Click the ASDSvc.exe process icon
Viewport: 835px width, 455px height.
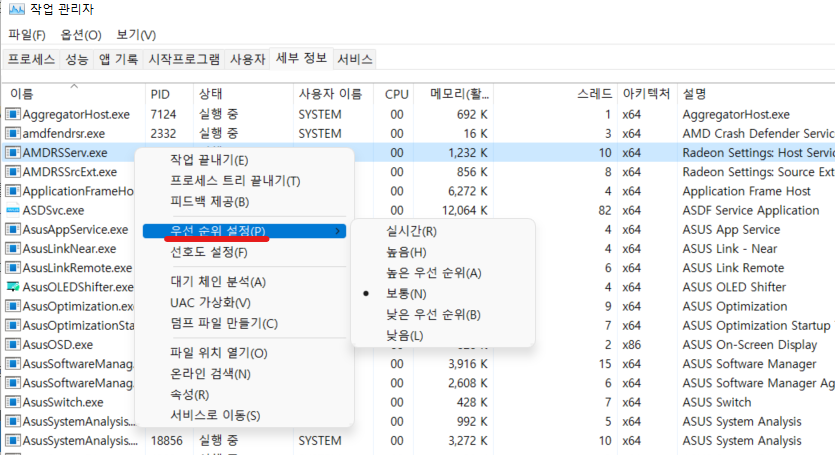click(x=13, y=210)
